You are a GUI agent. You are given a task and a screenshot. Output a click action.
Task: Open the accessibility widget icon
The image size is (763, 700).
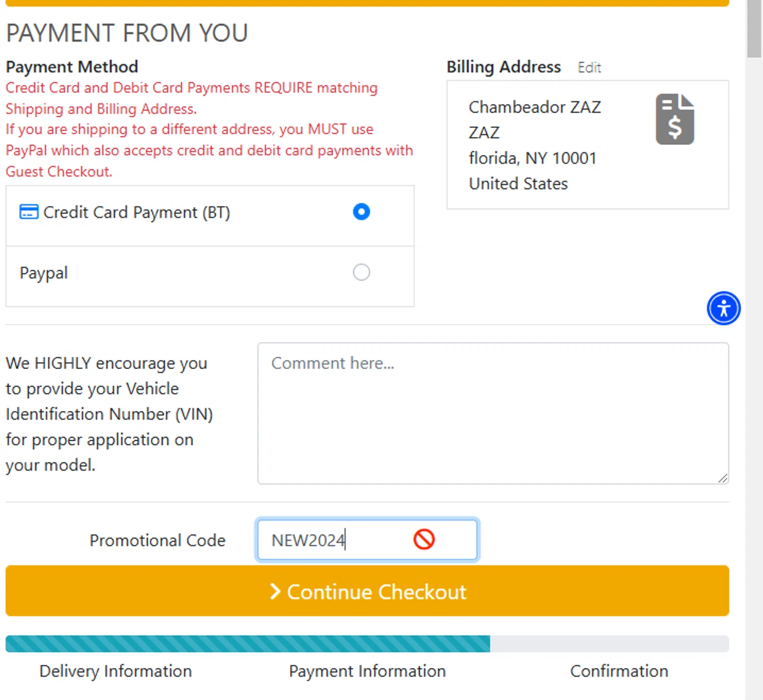point(723,308)
